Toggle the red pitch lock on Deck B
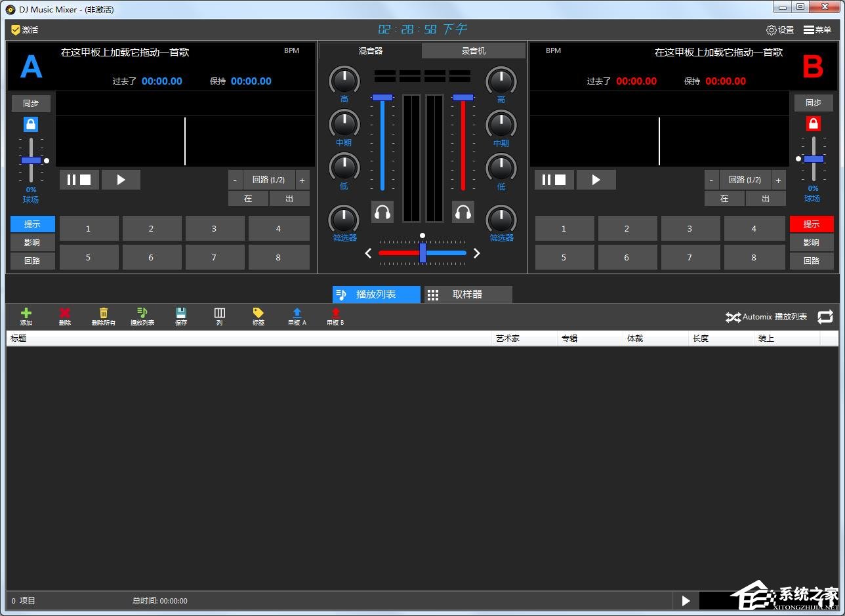The height and width of the screenshot is (616, 845). (x=813, y=124)
